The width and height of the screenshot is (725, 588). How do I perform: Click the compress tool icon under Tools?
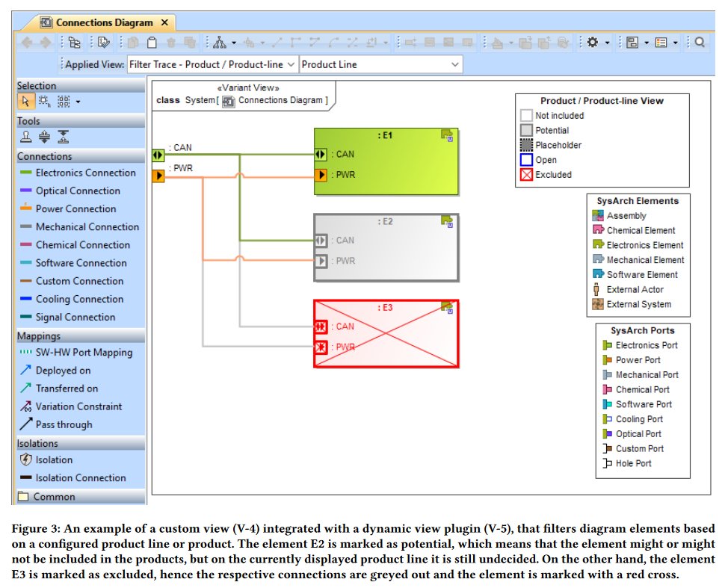[64, 137]
